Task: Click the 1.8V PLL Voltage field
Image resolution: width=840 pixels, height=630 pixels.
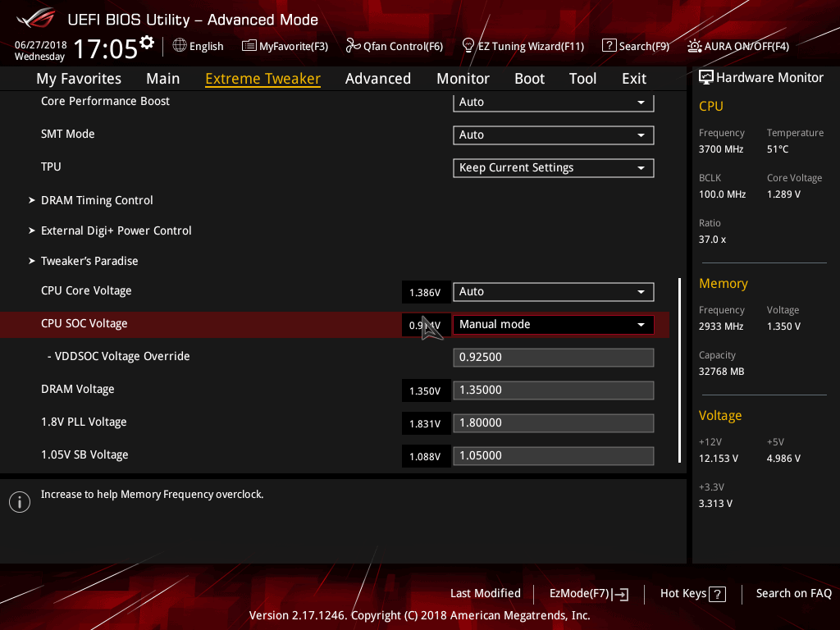Action: tap(554, 422)
